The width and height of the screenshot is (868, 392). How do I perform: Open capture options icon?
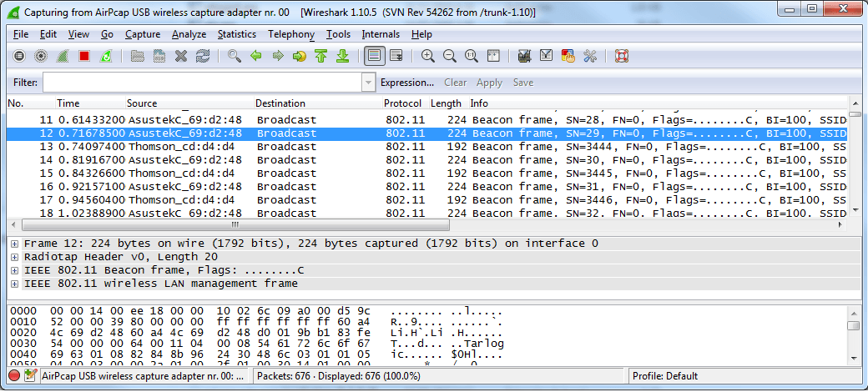click(40, 56)
